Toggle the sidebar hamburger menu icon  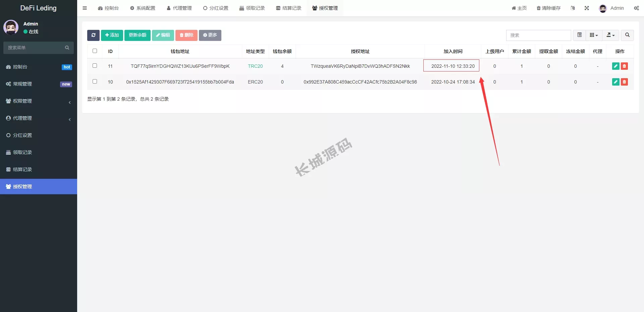[85, 8]
